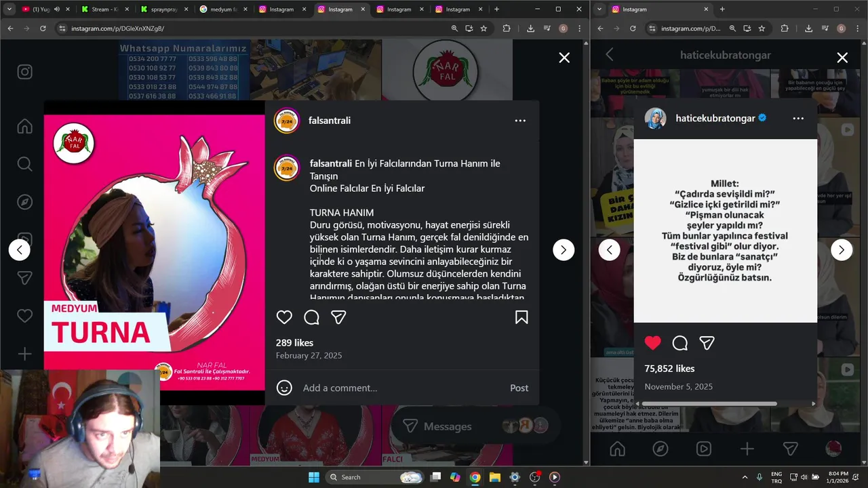Click the February 27, 2025 post date
The height and width of the screenshot is (488, 868).
pyautogui.click(x=309, y=355)
